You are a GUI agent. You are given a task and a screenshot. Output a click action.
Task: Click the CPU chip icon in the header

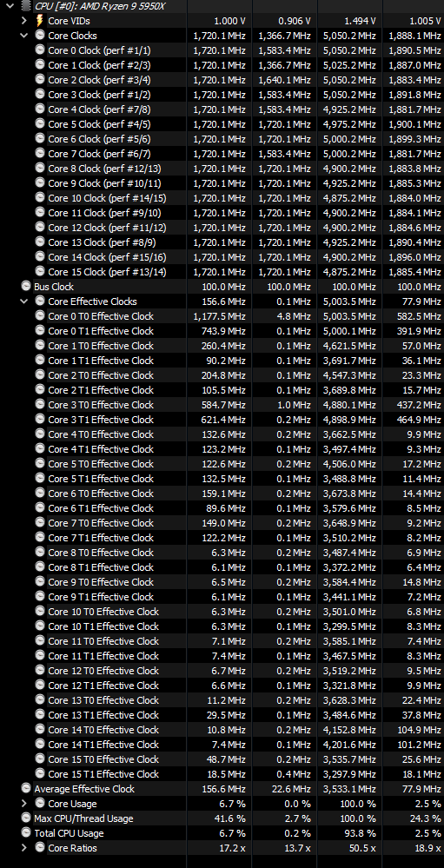pyautogui.click(x=25, y=6)
